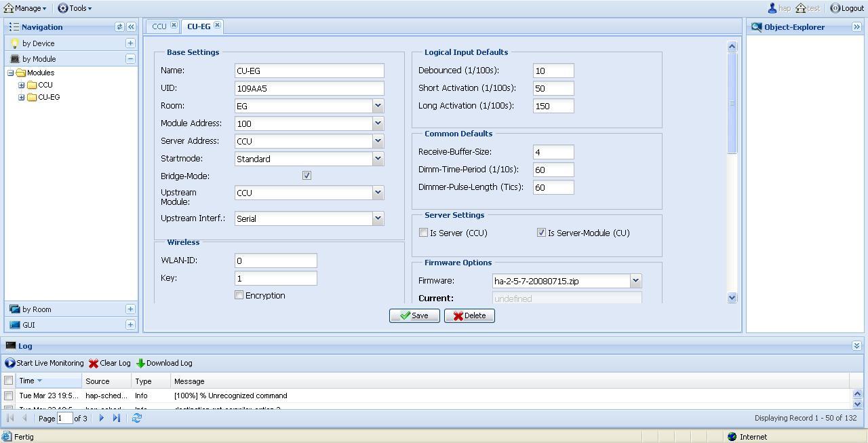Click Clear Log button
868x443 pixels.
pyautogui.click(x=109, y=363)
